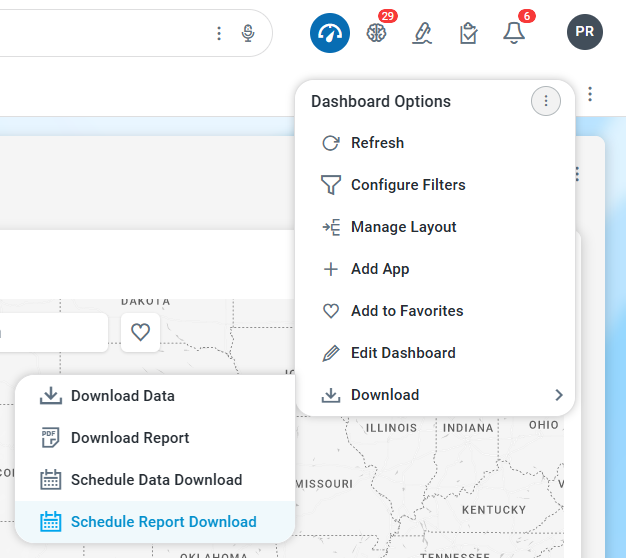Click the microphone voice search icon
This screenshot has height=558, width=626.
[x=248, y=34]
